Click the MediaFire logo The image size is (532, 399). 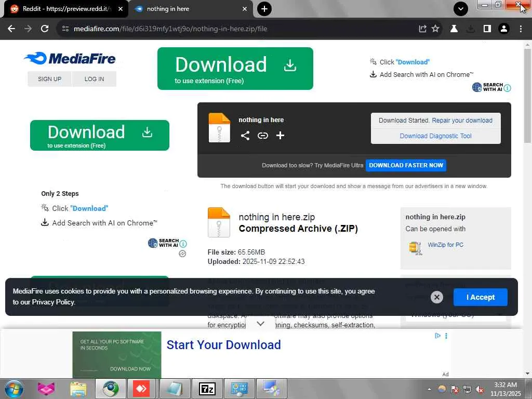pos(70,58)
